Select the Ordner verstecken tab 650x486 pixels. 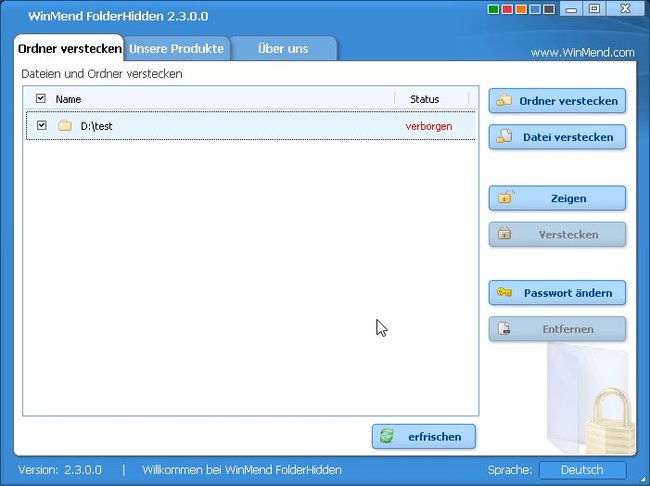(69, 49)
